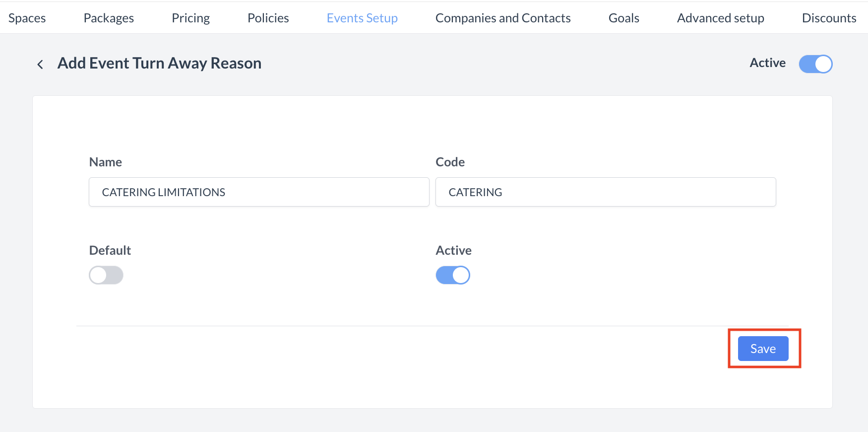Screen dimensions: 868x432
Task: Enable the Default toggle
Action: tap(106, 275)
